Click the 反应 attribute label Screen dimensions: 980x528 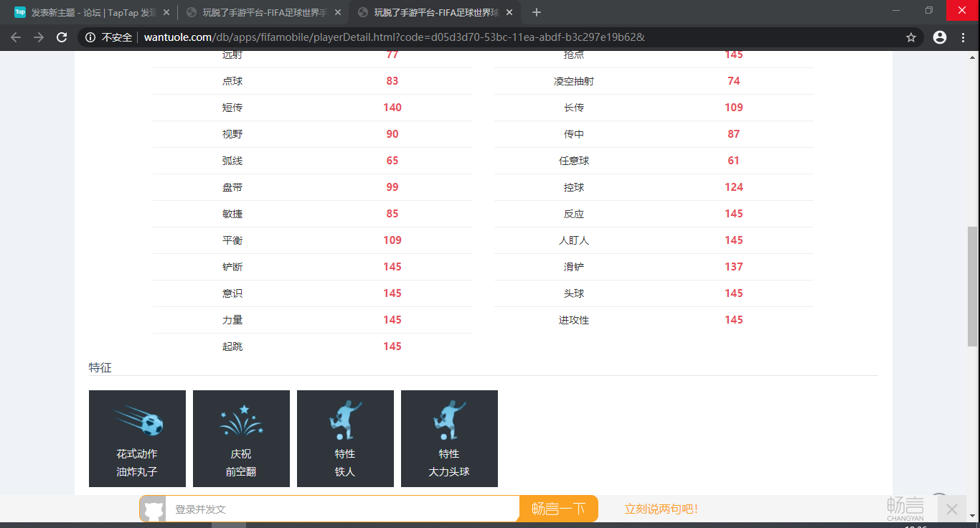coord(574,214)
